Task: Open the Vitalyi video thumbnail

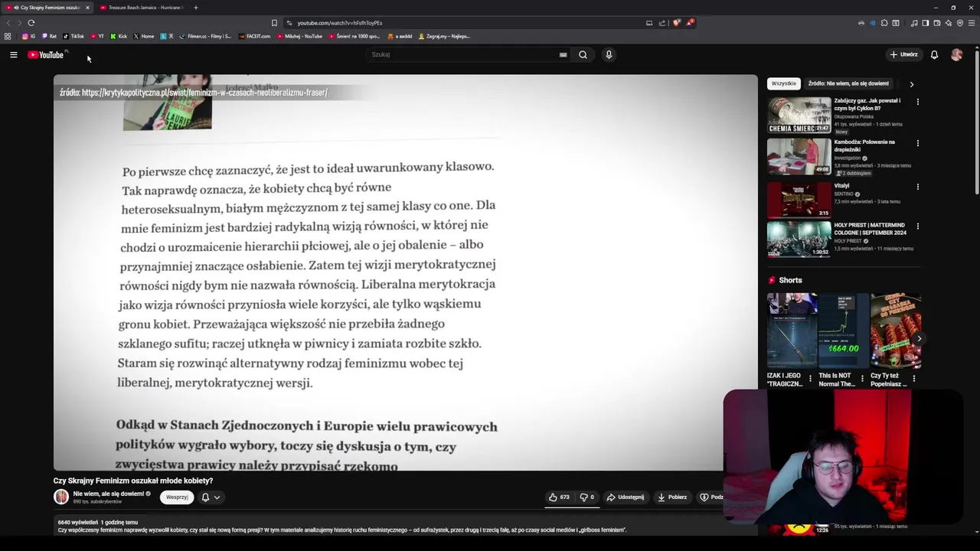Action: [x=799, y=199]
